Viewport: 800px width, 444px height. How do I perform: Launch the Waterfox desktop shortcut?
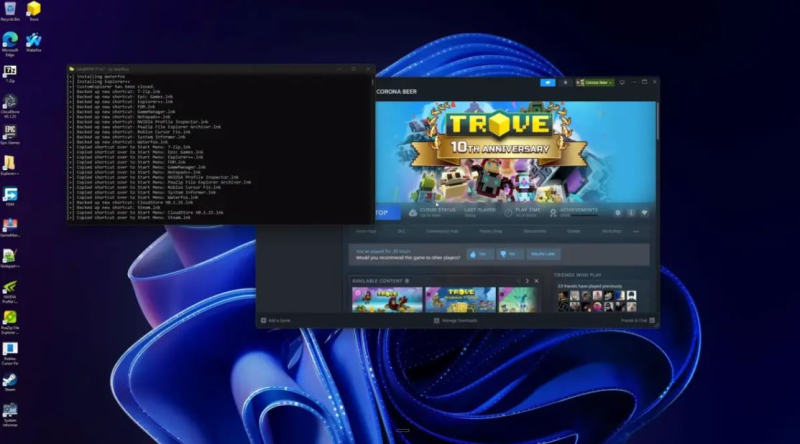(x=34, y=42)
